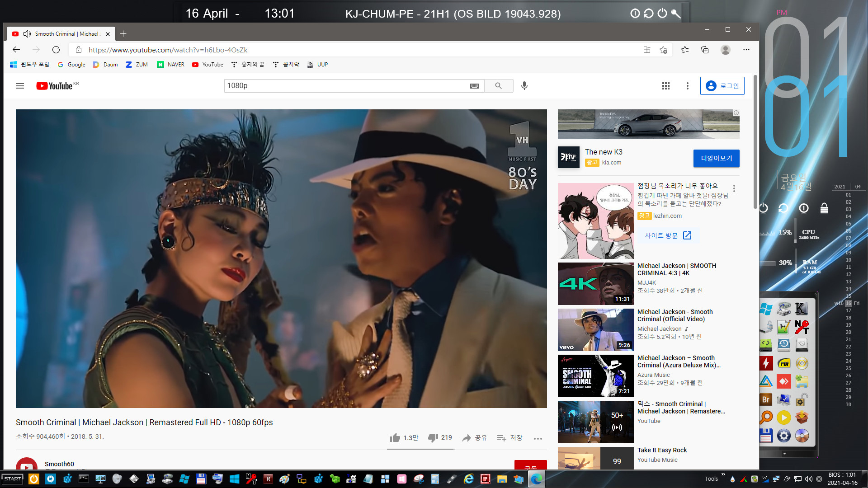The image size is (868, 488).
Task: Open browser Collections icon
Action: click(x=705, y=50)
